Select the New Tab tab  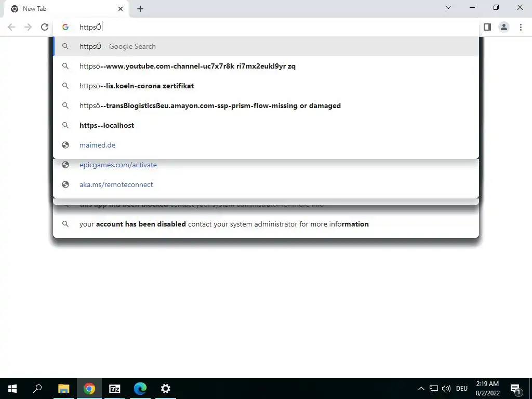click(66, 9)
